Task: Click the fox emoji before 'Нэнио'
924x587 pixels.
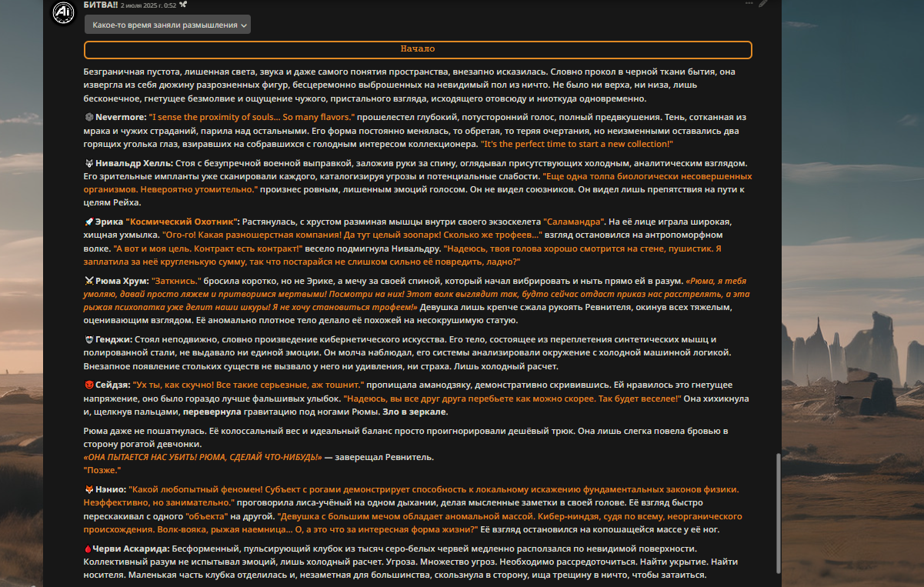Action: point(88,489)
